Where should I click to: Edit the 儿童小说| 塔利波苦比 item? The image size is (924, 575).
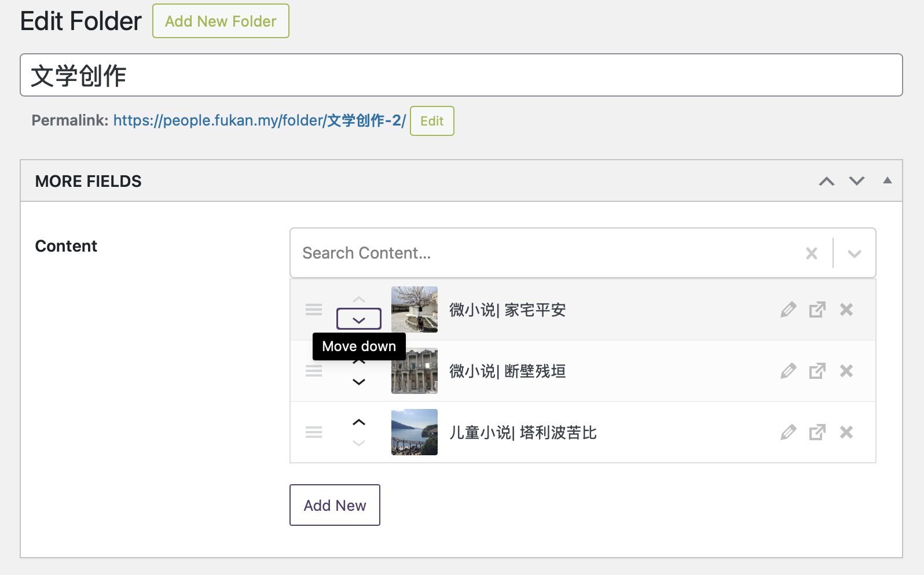pos(788,432)
